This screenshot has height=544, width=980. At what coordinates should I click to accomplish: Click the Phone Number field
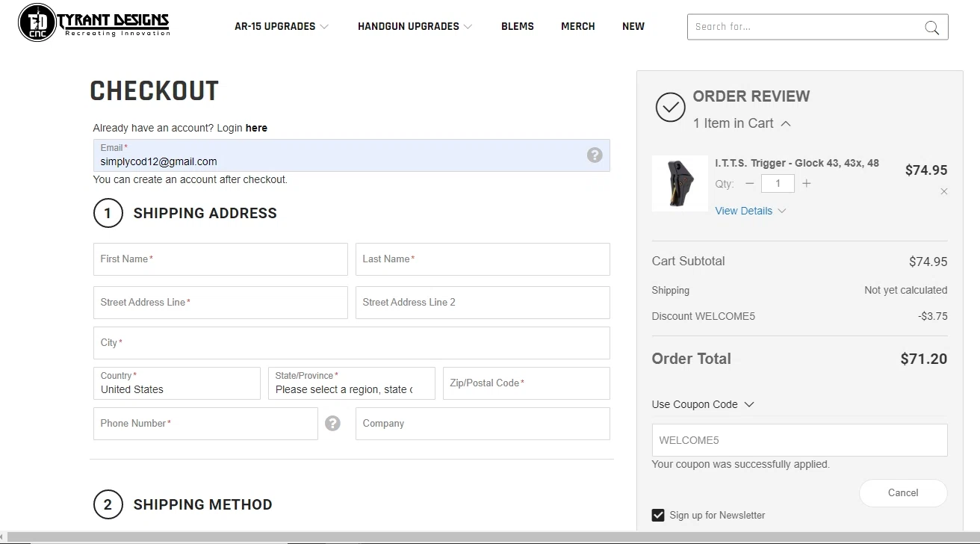tap(205, 424)
